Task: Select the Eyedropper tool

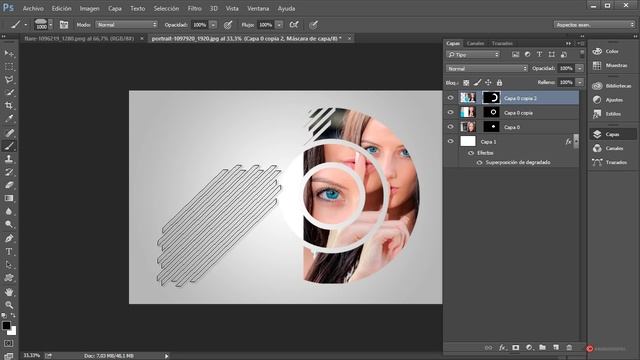Action: pyautogui.click(x=9, y=119)
